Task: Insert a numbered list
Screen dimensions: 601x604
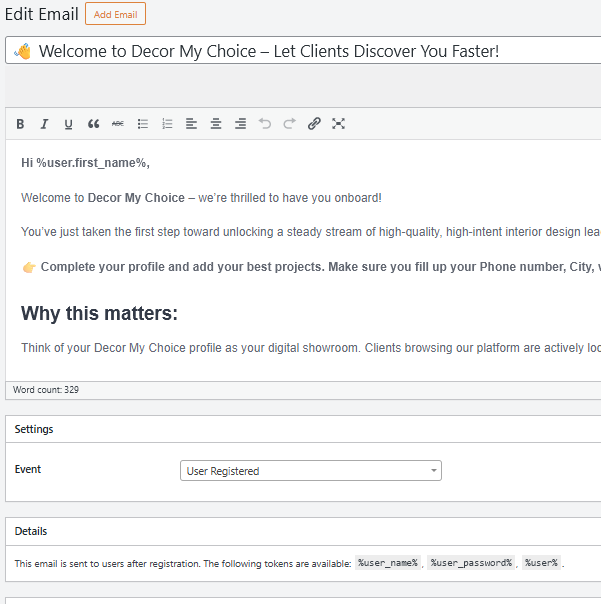Action: [x=167, y=124]
